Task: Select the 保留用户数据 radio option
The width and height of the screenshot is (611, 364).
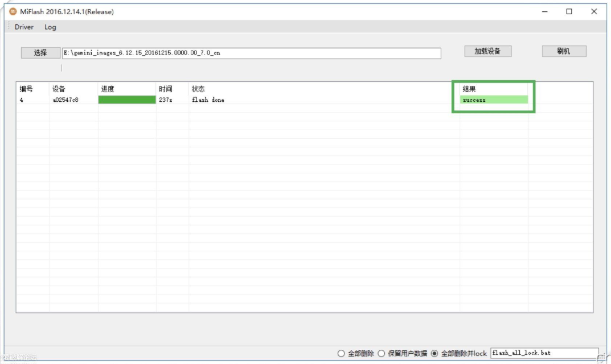Action: (x=382, y=353)
